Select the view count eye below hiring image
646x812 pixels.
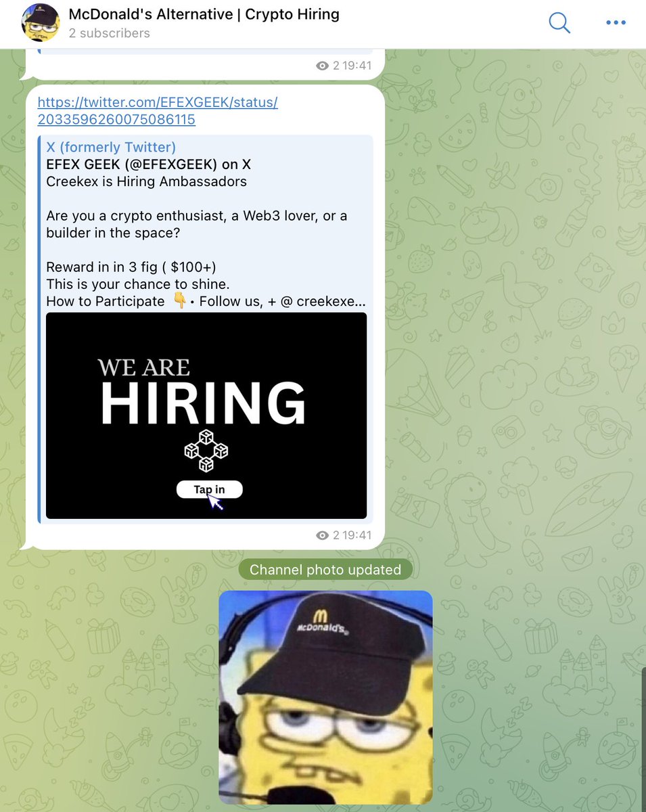[323, 535]
